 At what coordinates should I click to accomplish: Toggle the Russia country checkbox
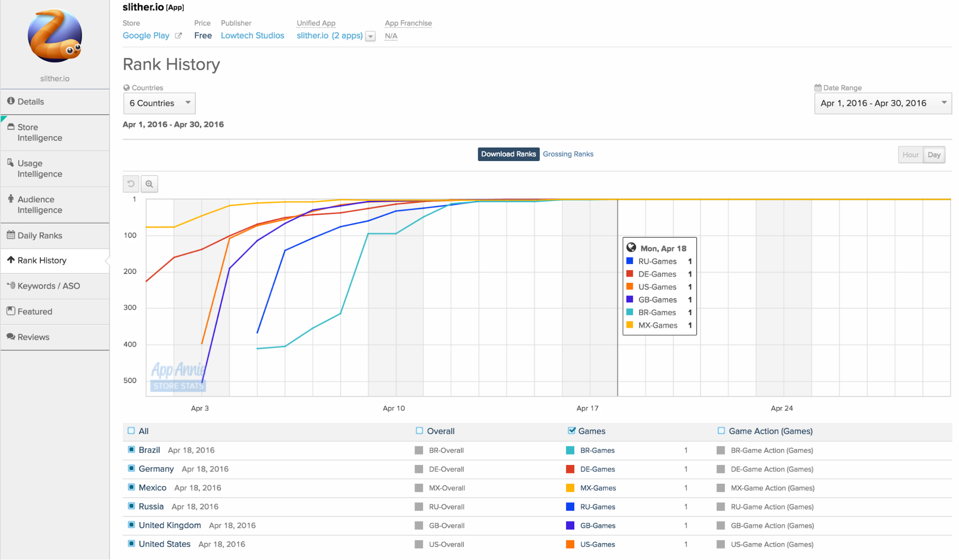[x=131, y=506]
